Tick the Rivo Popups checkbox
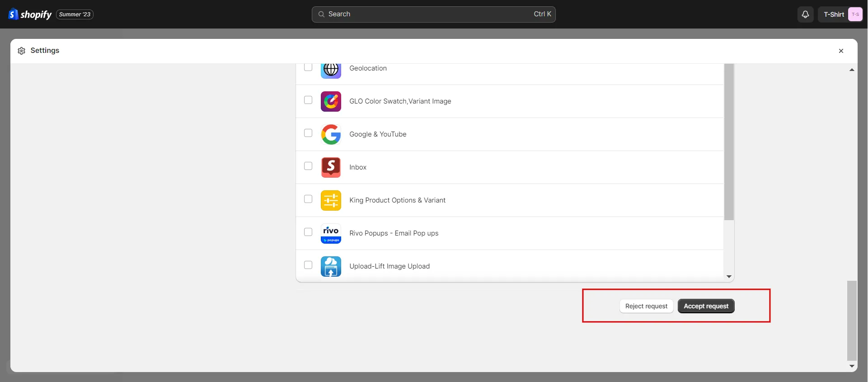 [308, 232]
